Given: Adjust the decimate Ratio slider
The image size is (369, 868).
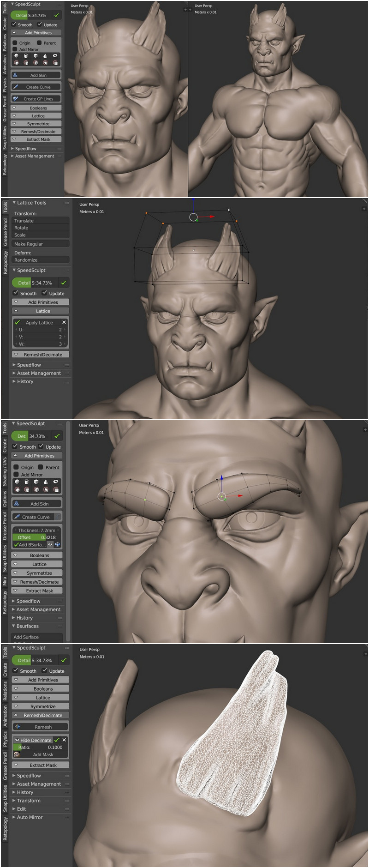Looking at the screenshot, I should (41, 747).
